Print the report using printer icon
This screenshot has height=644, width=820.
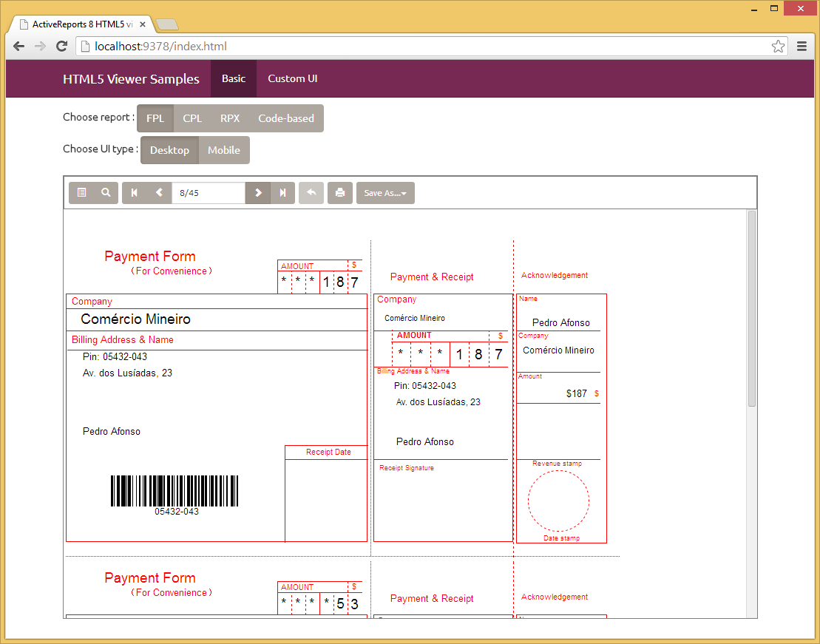point(340,193)
